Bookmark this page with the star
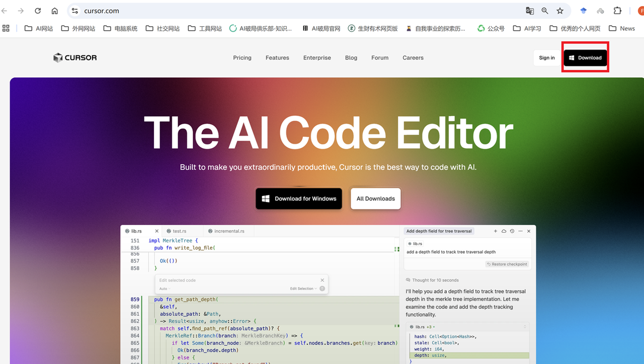This screenshot has height=364, width=644. click(x=560, y=11)
